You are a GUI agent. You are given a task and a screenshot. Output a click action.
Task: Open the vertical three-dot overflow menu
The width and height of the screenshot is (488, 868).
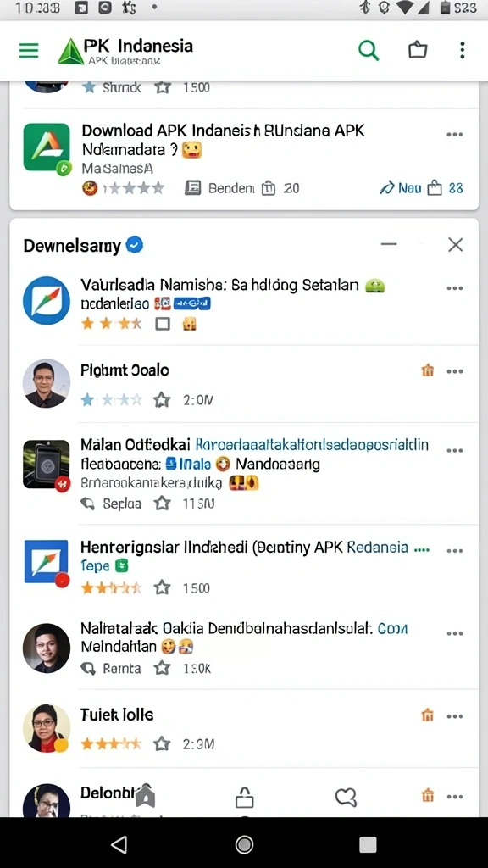[462, 50]
